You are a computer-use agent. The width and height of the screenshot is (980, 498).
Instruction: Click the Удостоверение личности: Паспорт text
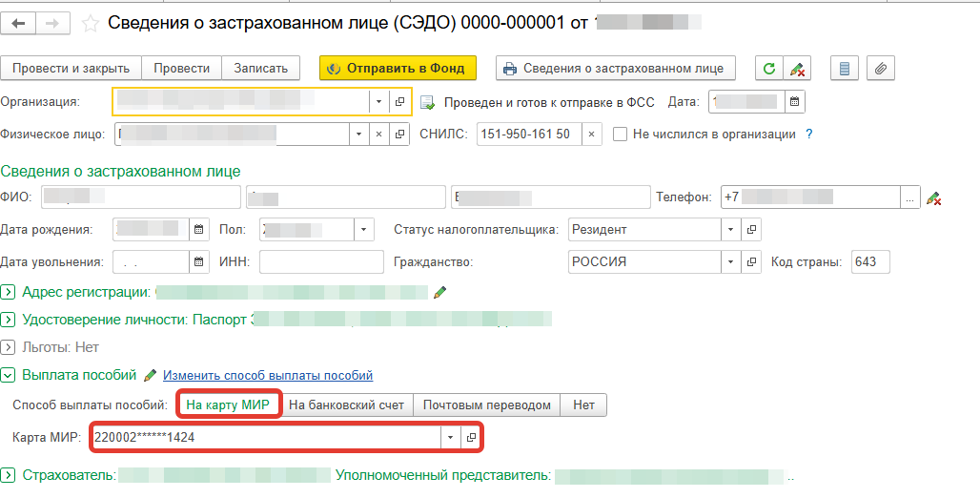134,320
